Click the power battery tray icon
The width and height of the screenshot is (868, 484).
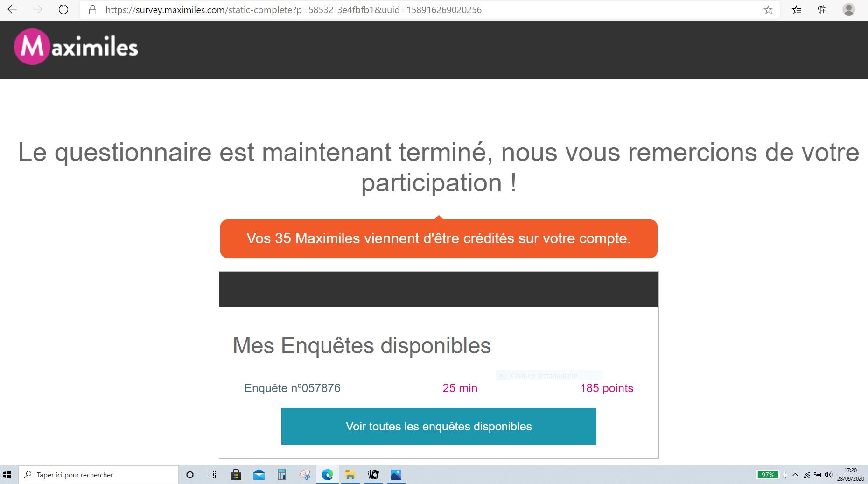pyautogui.click(x=818, y=475)
